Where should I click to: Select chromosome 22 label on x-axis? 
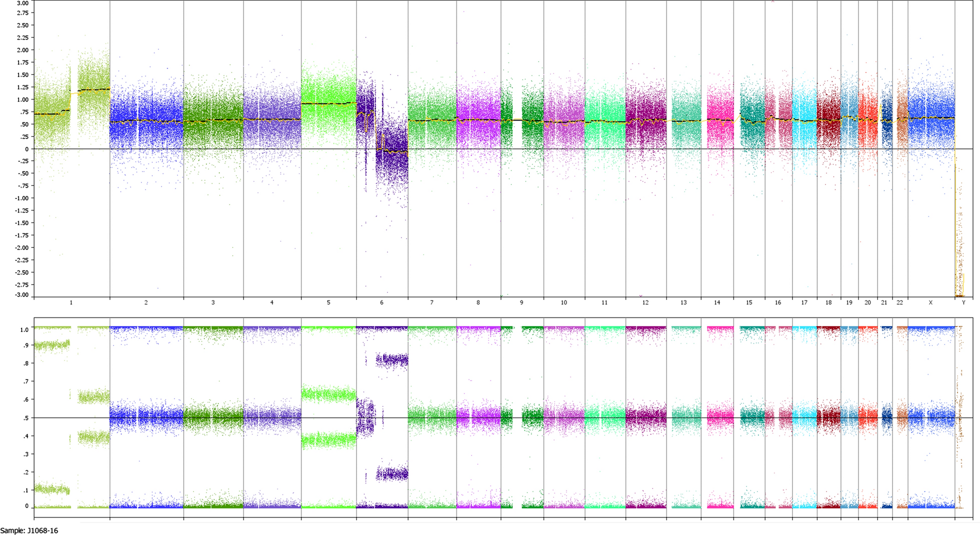[x=899, y=302]
